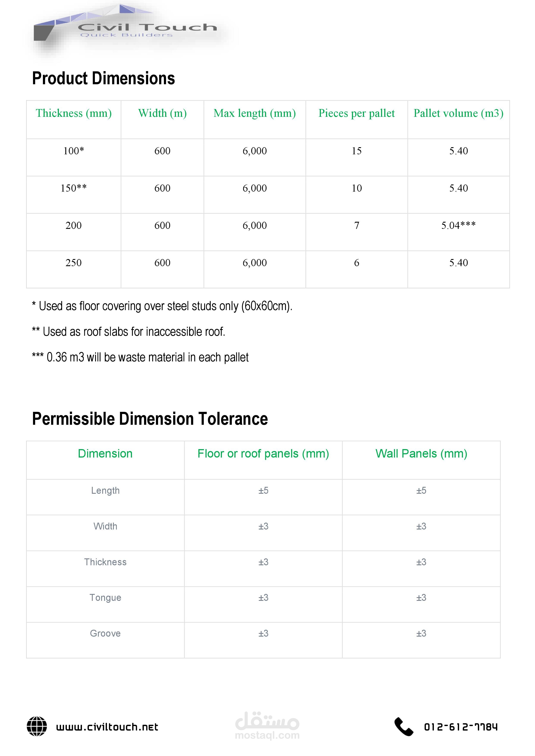Click the Product Dimensions heading
Viewport: 535px width, 756px height.
[104, 78]
